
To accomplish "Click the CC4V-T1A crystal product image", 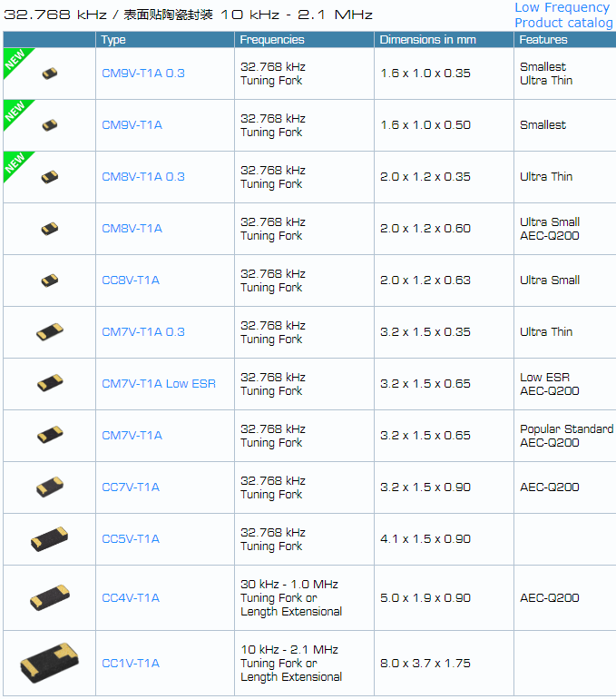I will point(50,597).
